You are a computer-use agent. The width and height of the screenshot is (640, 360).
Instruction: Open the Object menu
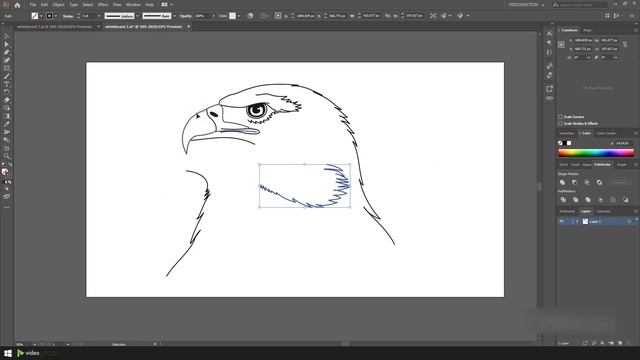[x=58, y=5]
